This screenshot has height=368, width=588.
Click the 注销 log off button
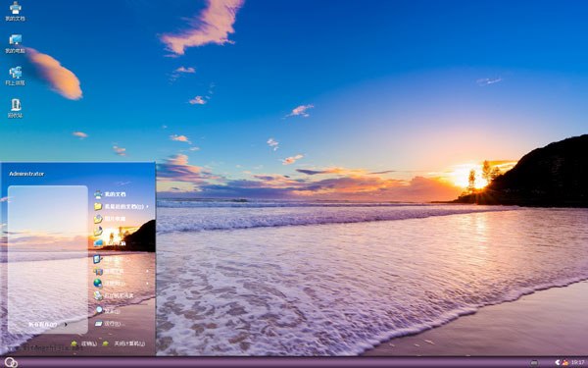click(84, 343)
